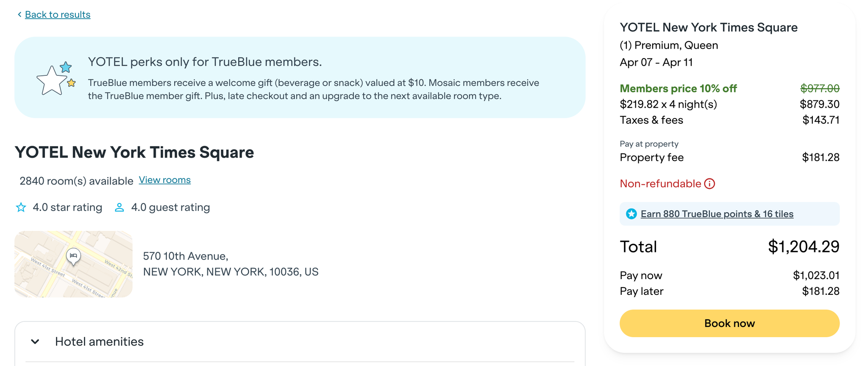This screenshot has width=868, height=366.
Task: Click the 570 10th Avenue address text
Action: (x=186, y=256)
